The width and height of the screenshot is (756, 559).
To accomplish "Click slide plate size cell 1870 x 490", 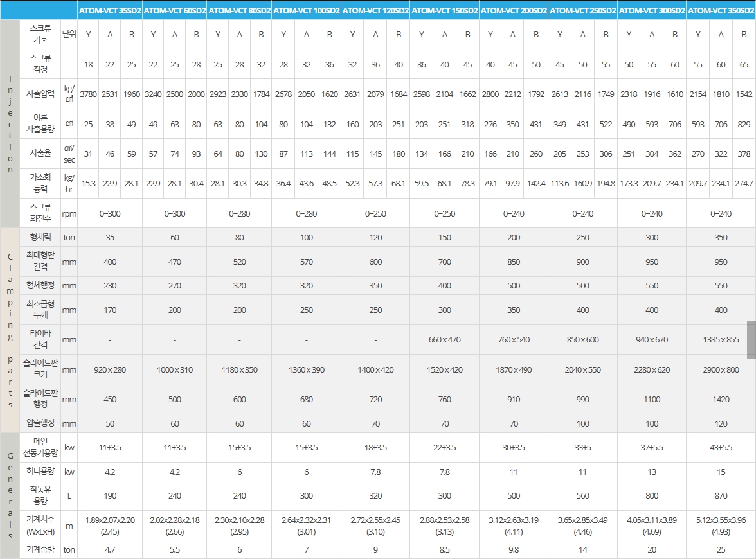I will coord(514,369).
